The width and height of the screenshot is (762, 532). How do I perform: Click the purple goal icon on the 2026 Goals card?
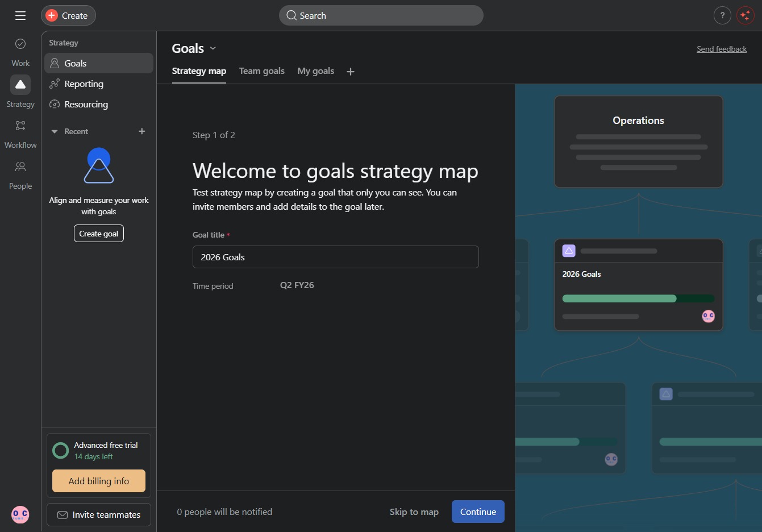pyautogui.click(x=569, y=251)
